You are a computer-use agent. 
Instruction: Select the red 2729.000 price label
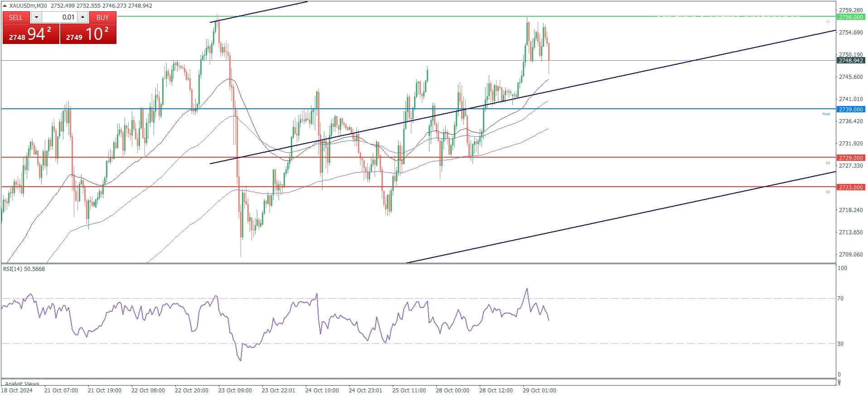click(x=850, y=158)
